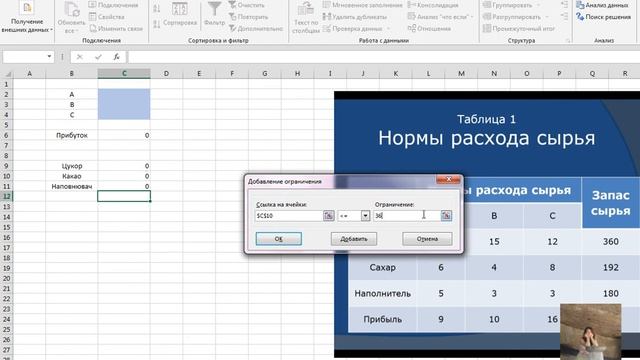
Task: Click range selector icon beside Ограничение field
Action: 446,216
